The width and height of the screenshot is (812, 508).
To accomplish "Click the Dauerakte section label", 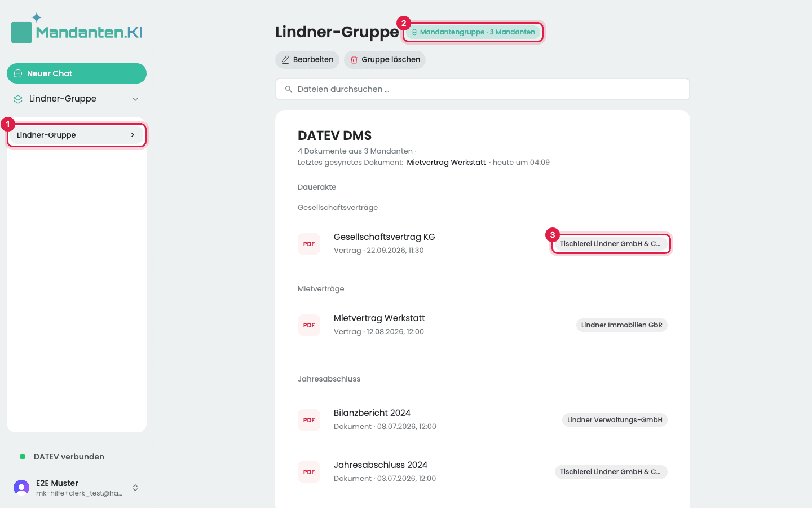I will click(x=317, y=187).
